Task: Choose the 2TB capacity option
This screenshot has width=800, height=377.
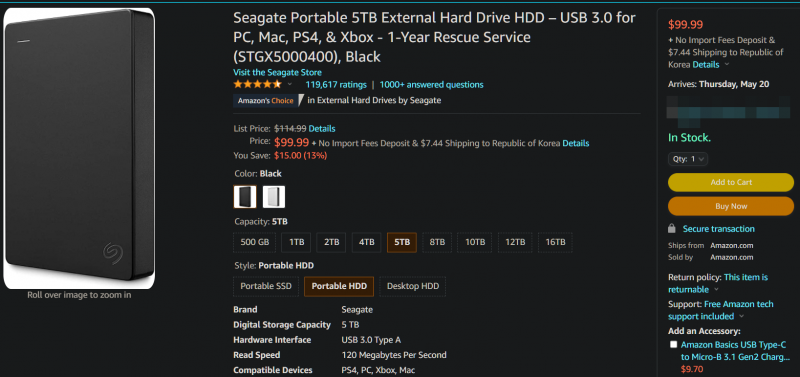Action: click(332, 242)
